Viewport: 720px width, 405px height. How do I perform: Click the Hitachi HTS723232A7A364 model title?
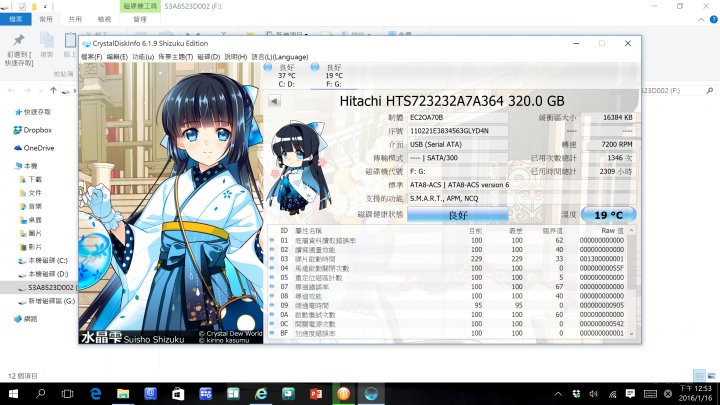point(452,101)
